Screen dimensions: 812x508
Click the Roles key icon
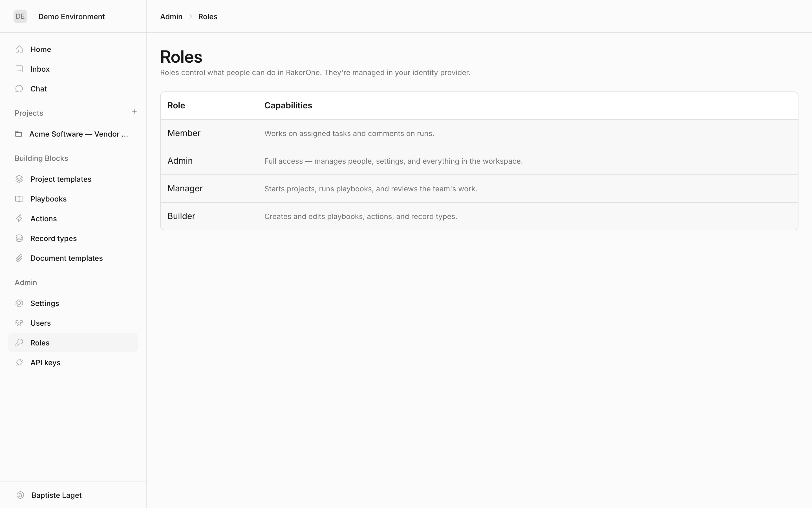(x=19, y=343)
